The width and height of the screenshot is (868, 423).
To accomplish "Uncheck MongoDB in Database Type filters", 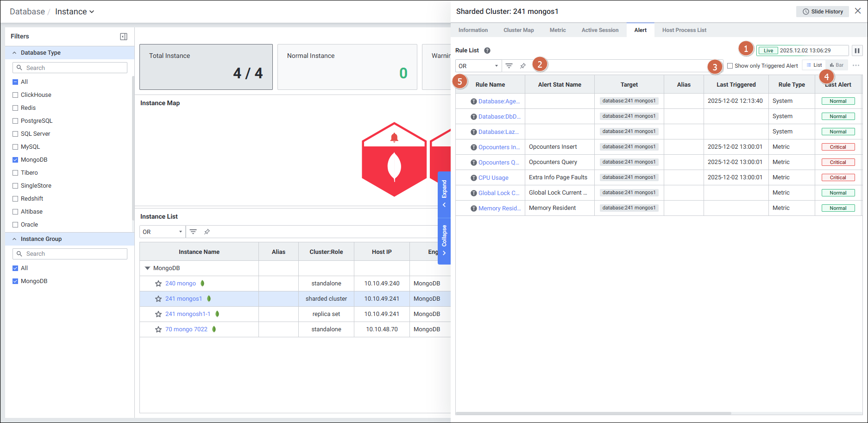I will (15, 160).
